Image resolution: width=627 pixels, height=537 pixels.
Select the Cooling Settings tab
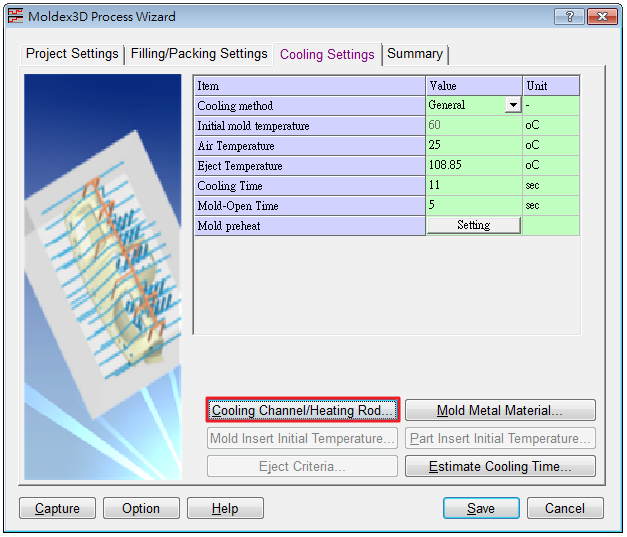pyautogui.click(x=327, y=54)
